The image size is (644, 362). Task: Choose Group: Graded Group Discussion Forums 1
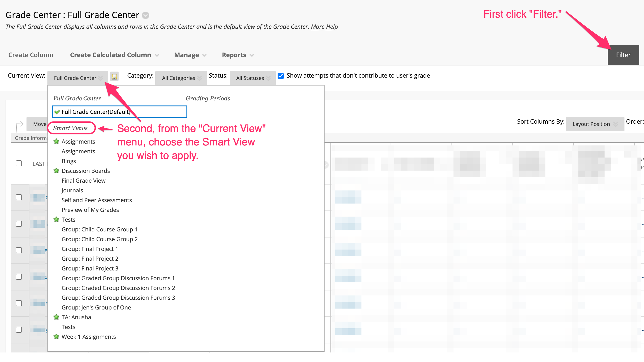coord(118,278)
